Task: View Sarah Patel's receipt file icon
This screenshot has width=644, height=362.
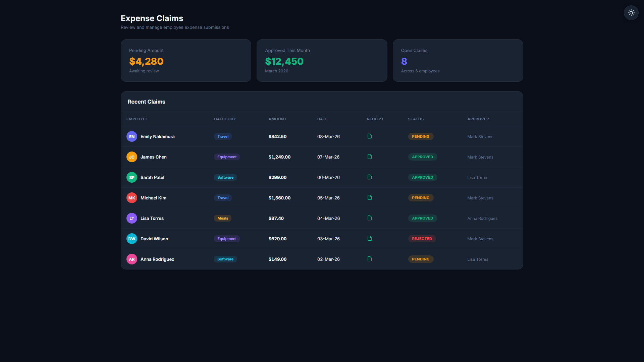Action: pyautogui.click(x=370, y=177)
